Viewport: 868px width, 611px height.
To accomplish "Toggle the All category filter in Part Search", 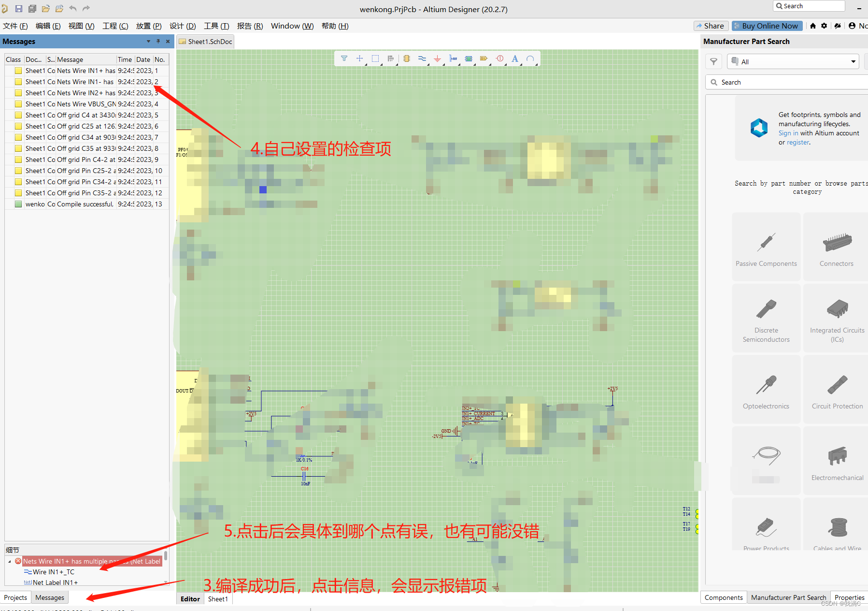I will point(792,61).
